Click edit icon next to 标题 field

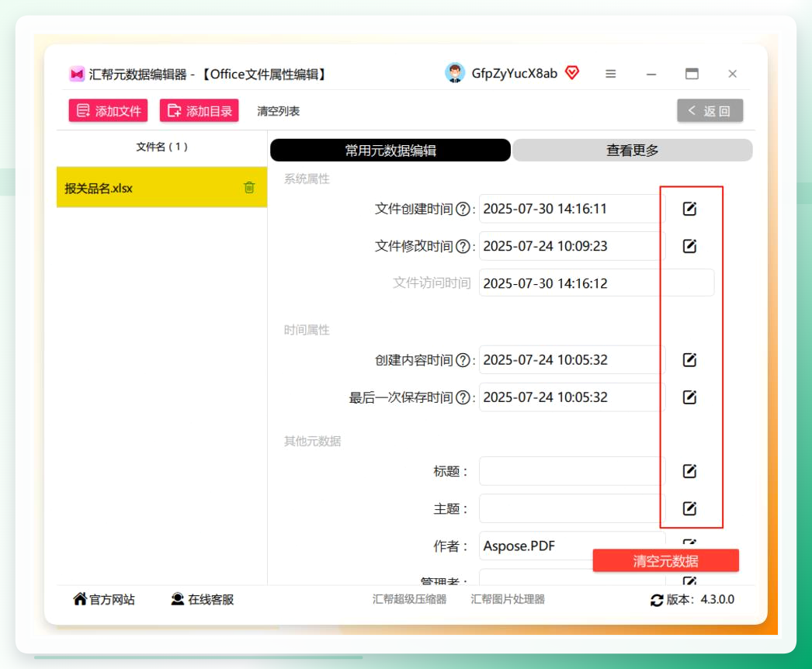(689, 471)
